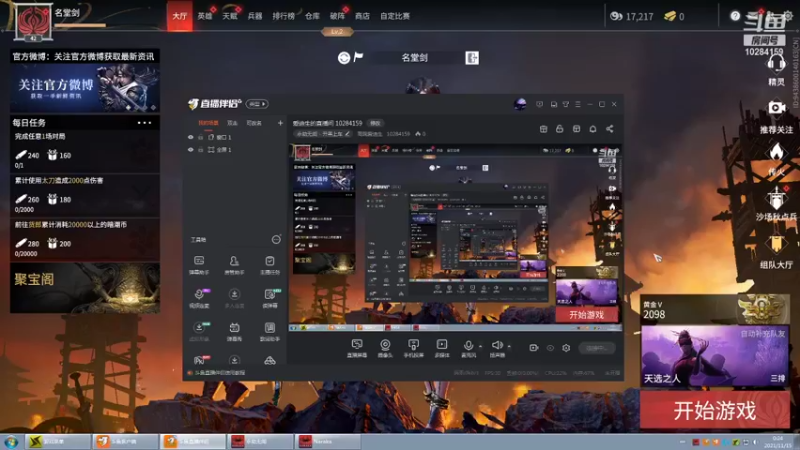This screenshot has height=450, width=800.
Task: Switch to the 英雄 heroes tab
Action: (x=205, y=16)
